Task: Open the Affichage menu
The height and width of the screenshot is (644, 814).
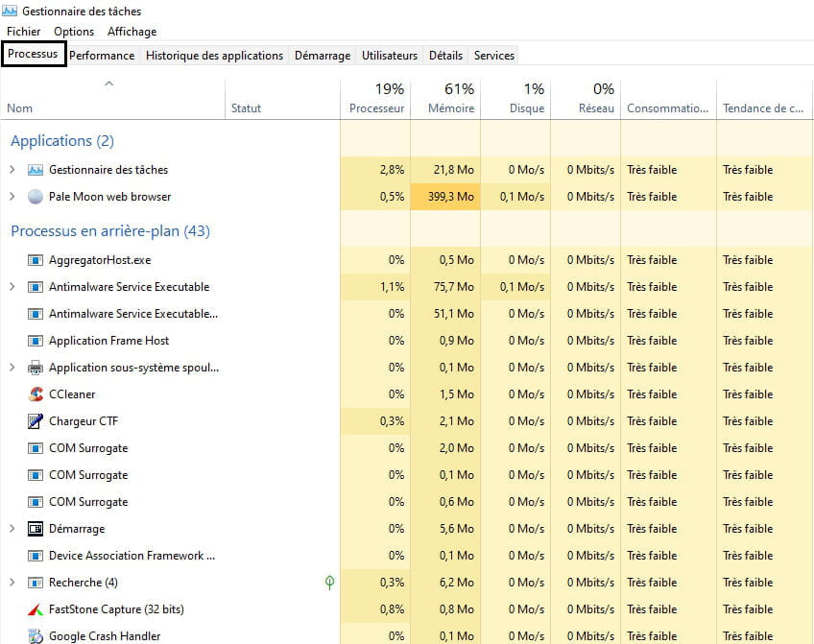Action: [132, 32]
